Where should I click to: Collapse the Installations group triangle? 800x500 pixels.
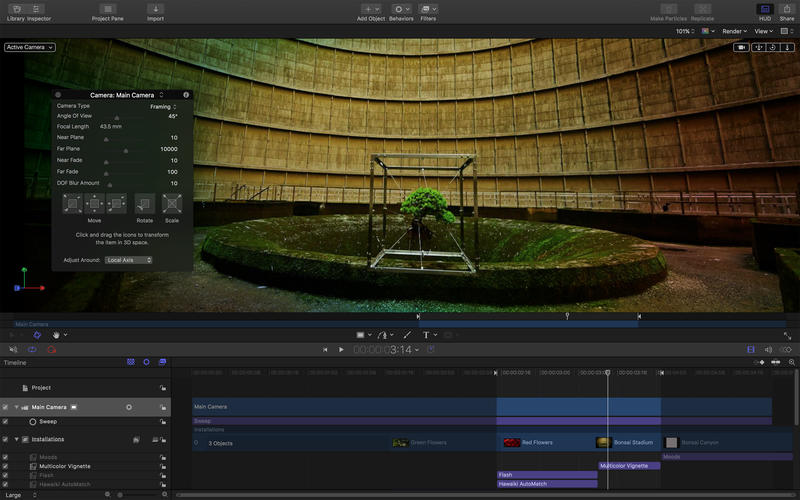pyautogui.click(x=16, y=439)
